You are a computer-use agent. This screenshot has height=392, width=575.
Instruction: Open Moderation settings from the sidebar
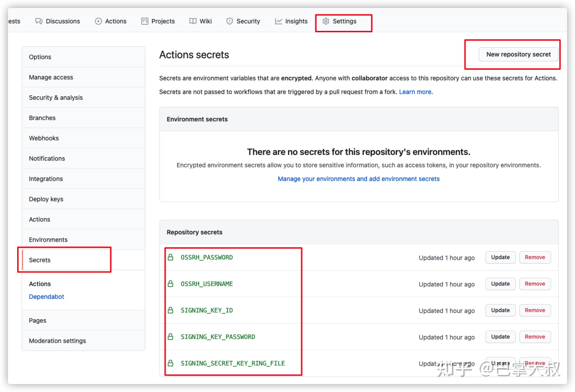tap(58, 341)
